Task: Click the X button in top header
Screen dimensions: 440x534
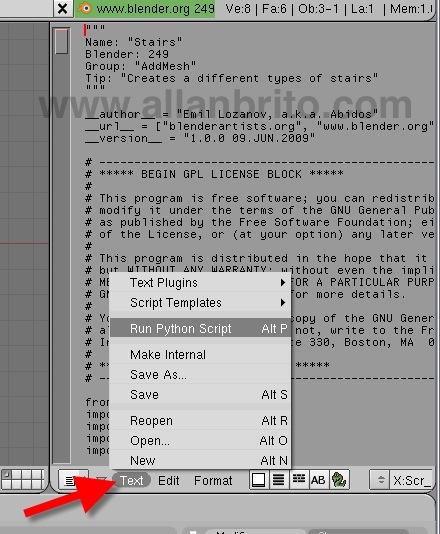Action: [63, 9]
